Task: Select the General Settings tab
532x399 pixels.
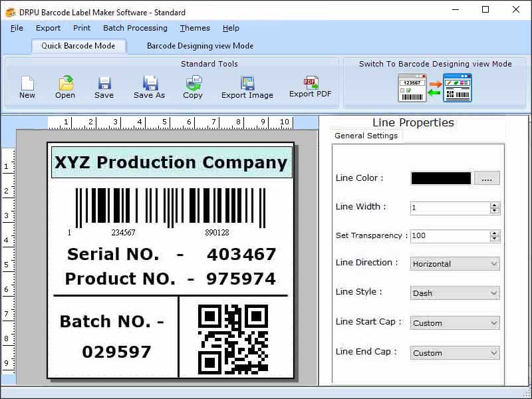Action: pos(366,136)
